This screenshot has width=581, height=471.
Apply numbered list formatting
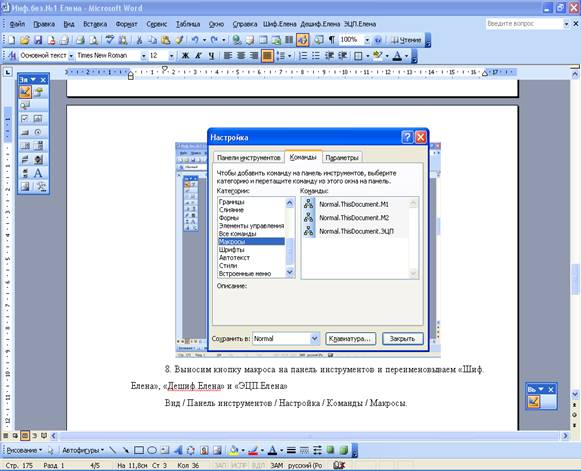pyautogui.click(x=303, y=56)
